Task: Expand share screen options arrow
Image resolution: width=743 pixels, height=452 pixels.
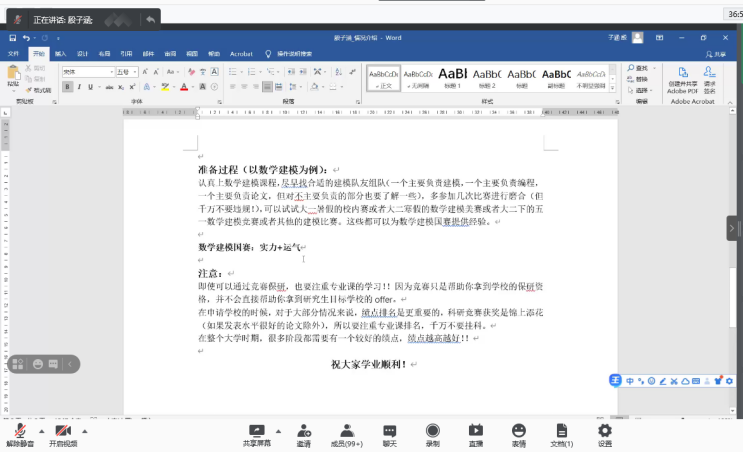Action: coord(277,429)
